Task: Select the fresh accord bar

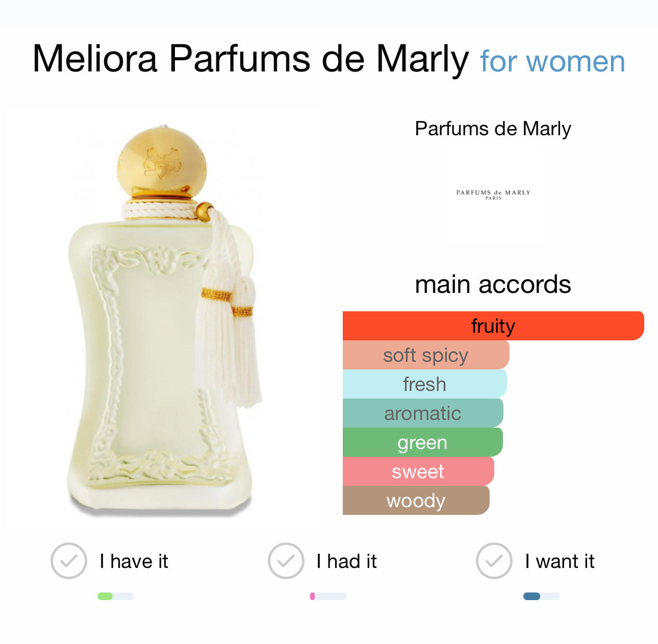Action: 425,384
